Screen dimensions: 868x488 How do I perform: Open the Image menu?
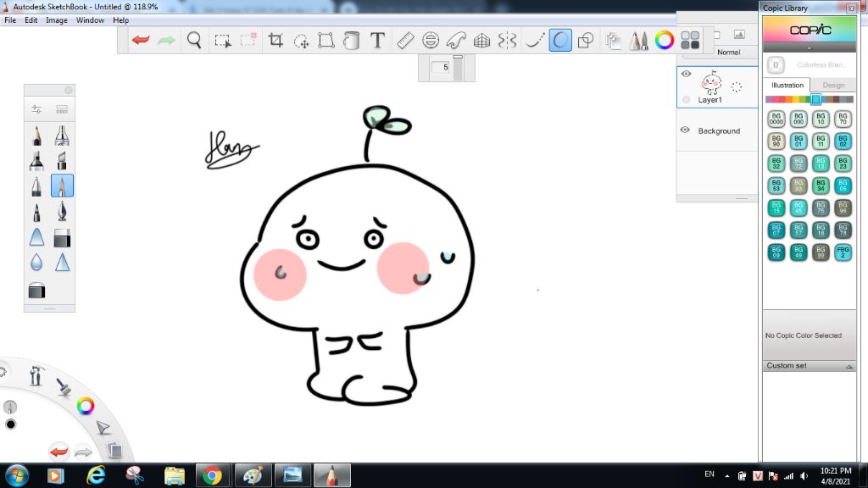[57, 20]
